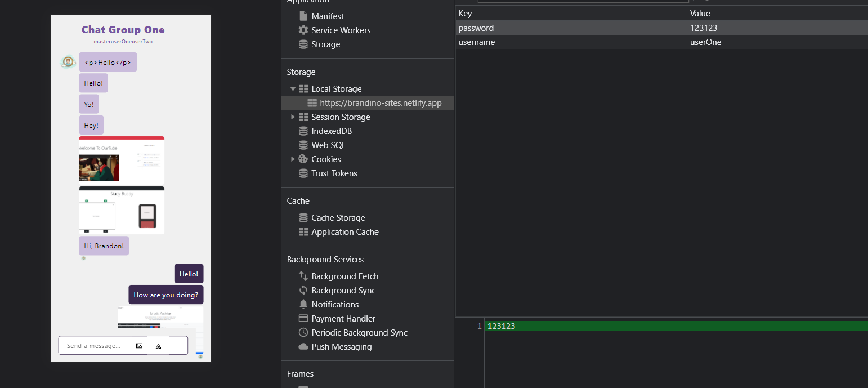Inspect Background Fetch service
The image size is (868, 388).
click(x=344, y=276)
